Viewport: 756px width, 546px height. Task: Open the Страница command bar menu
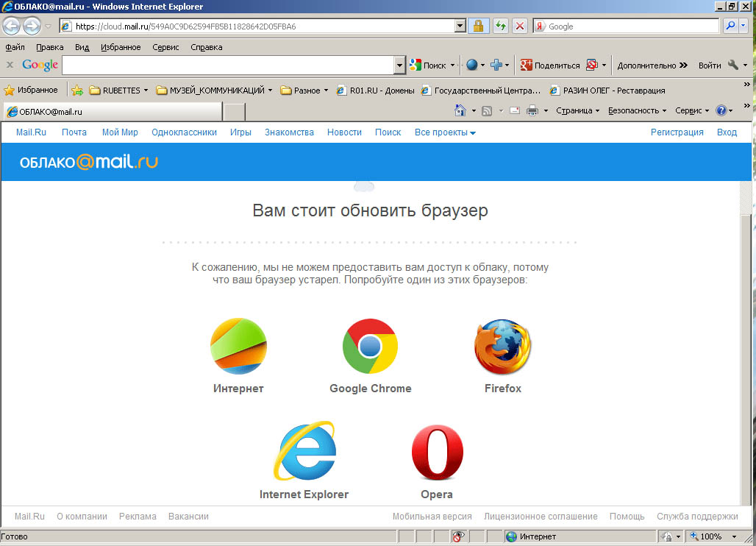[x=577, y=110]
